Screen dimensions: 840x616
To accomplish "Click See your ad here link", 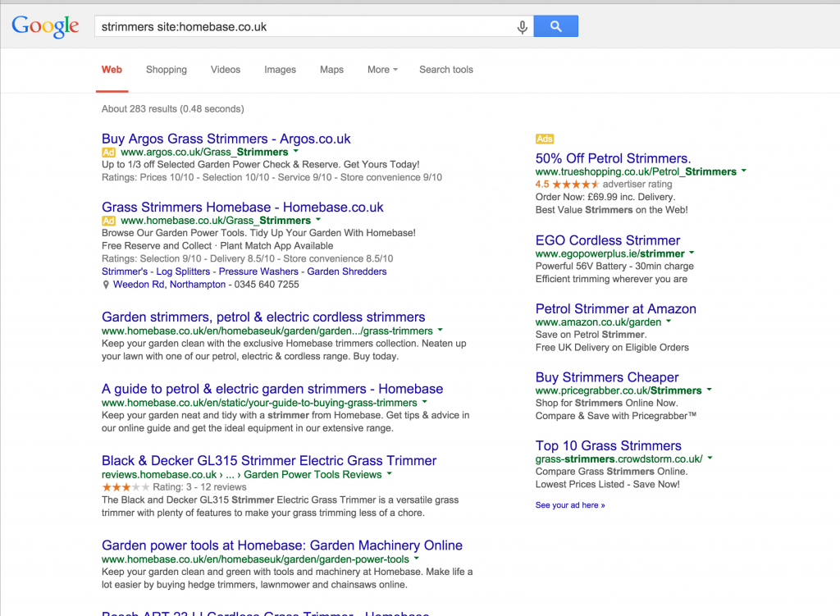I will 570,505.
